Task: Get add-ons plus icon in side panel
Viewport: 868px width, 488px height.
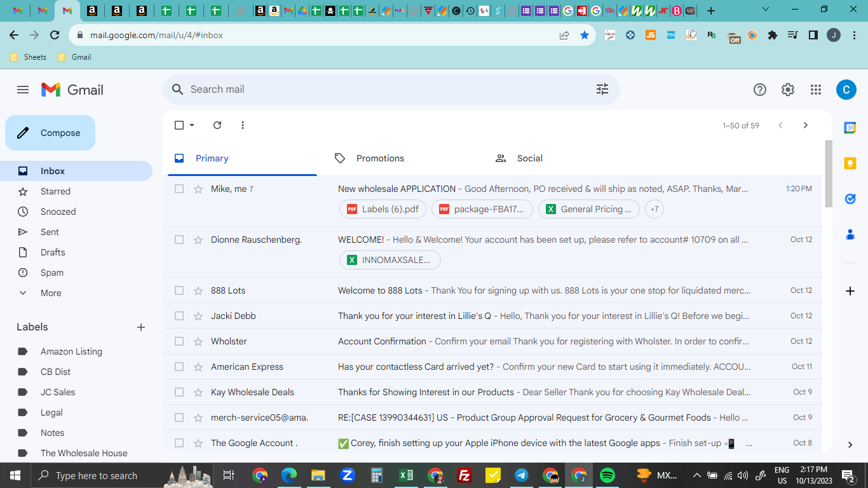Action: tap(850, 291)
